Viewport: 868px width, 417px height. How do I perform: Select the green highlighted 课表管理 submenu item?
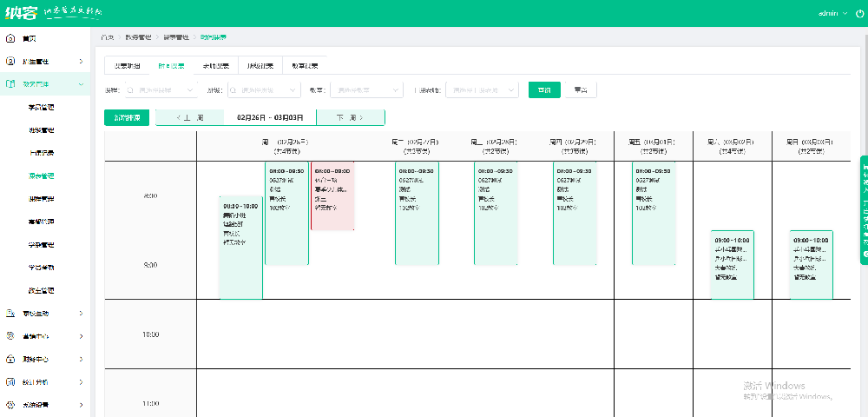click(42, 176)
